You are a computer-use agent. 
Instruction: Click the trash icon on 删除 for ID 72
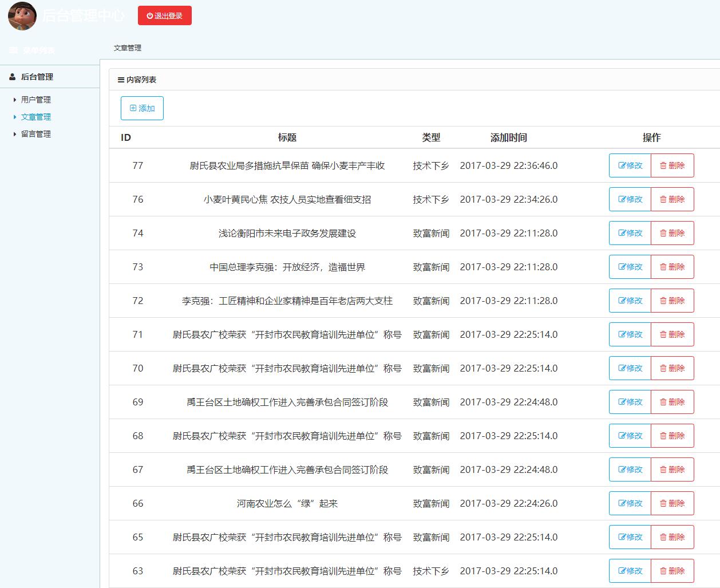pyautogui.click(x=664, y=300)
